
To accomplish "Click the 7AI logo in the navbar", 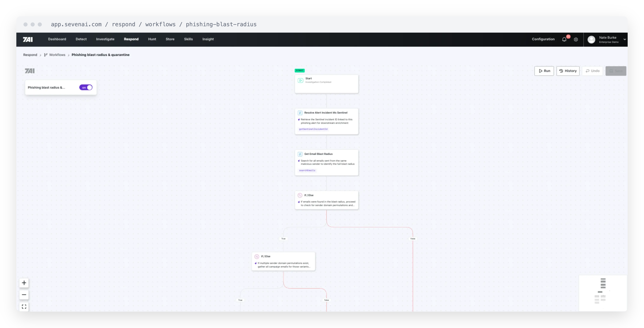I will point(28,39).
